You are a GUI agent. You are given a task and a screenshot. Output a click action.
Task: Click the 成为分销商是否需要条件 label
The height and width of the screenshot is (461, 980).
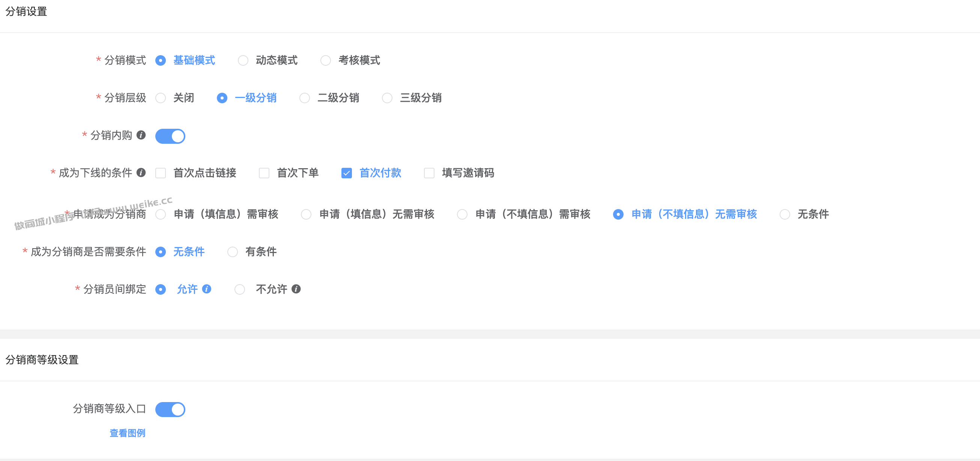(x=88, y=252)
